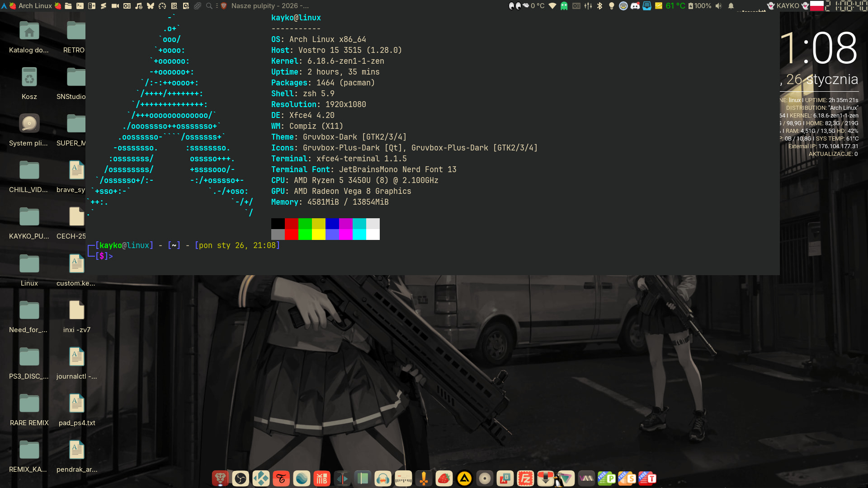Screen dimensions: 868x488
Task: Click the bright red swatch in terminal palette
Action: tap(291, 235)
